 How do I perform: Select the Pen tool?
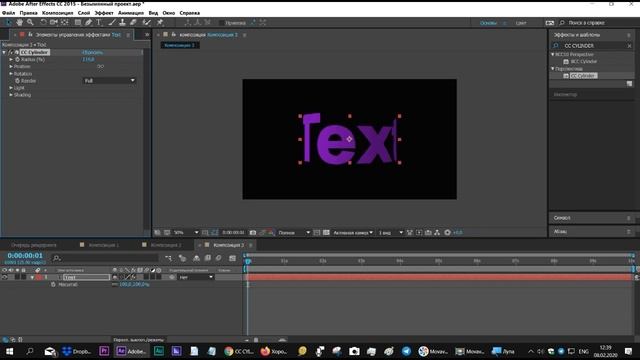(88, 22)
